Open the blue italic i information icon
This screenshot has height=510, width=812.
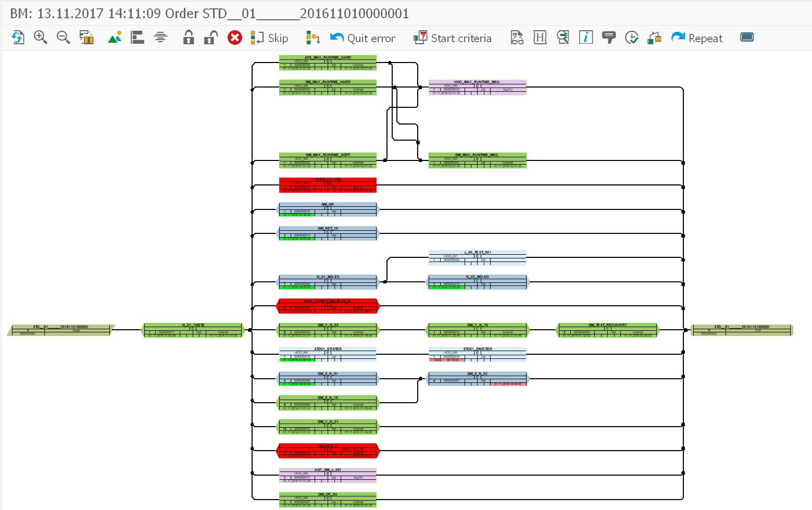coord(586,38)
